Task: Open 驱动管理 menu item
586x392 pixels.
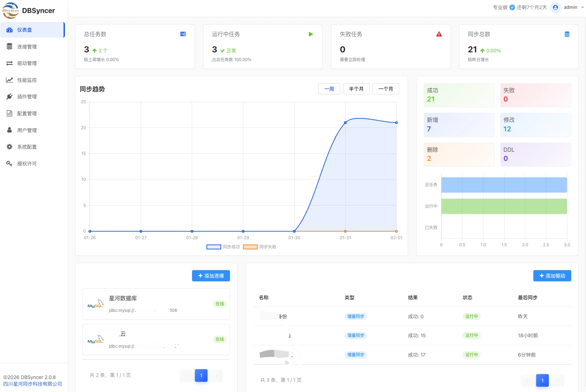Action: 32,63
